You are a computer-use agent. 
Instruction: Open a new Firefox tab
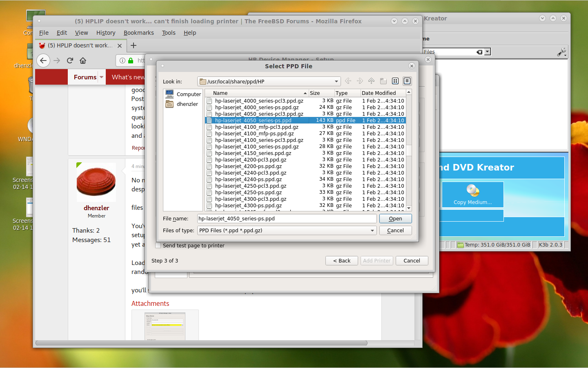[x=134, y=45]
